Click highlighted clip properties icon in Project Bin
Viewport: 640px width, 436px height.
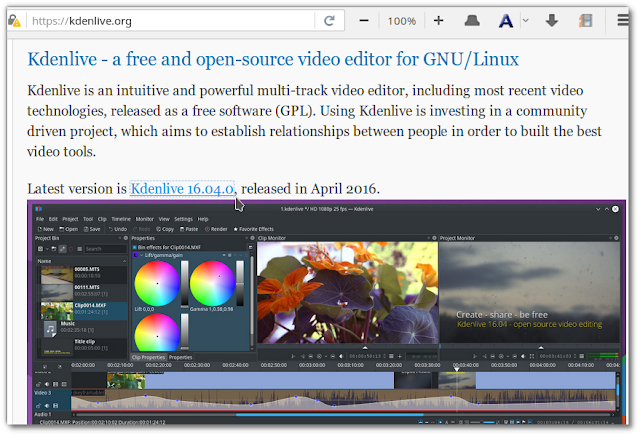pos(62,249)
